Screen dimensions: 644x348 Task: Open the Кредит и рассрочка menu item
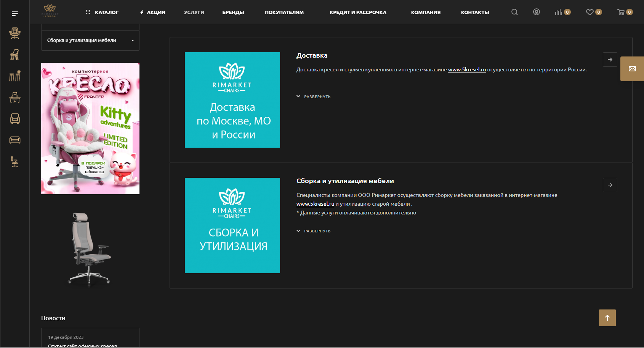pos(358,12)
